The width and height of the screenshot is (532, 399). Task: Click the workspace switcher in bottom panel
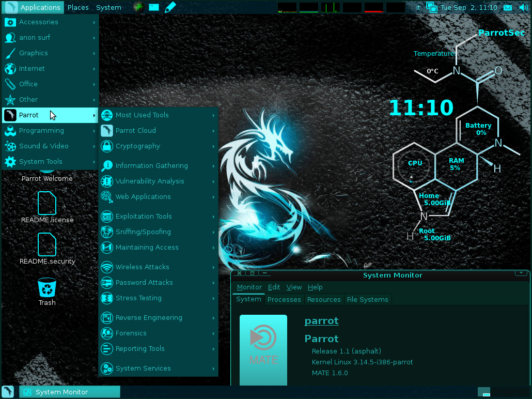504,392
